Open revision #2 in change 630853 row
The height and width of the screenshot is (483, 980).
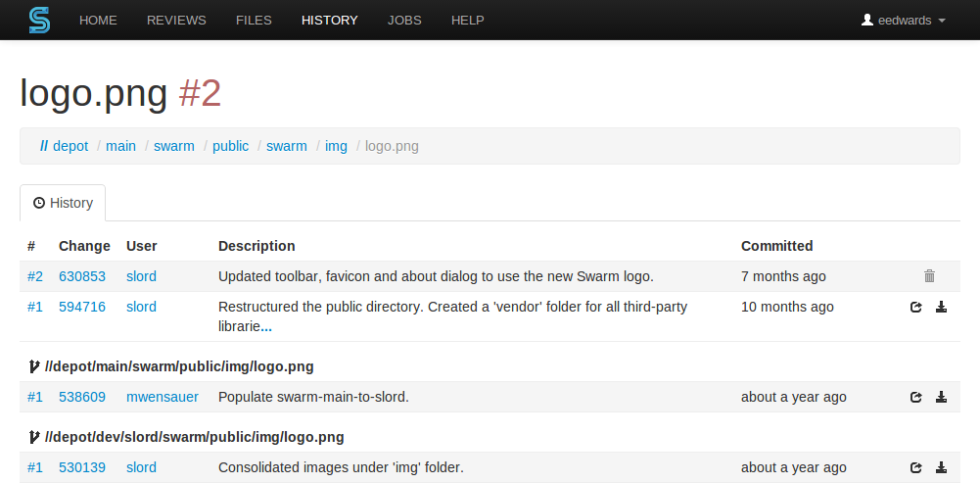35,276
